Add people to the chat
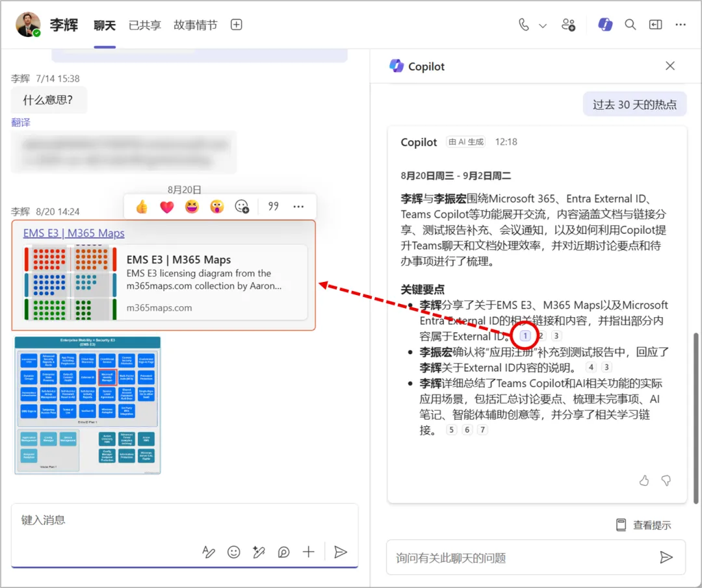The width and height of the screenshot is (702, 588). click(569, 25)
